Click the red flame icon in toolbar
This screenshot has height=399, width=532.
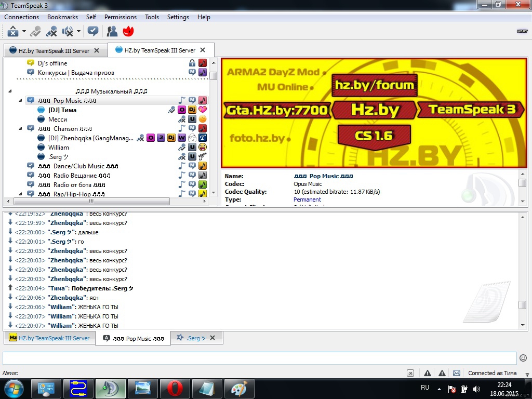(x=128, y=31)
